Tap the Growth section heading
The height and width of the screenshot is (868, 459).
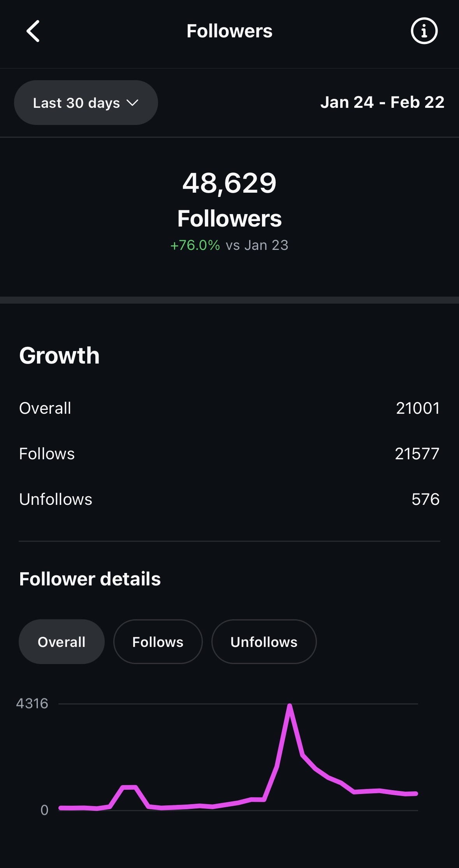(60, 355)
